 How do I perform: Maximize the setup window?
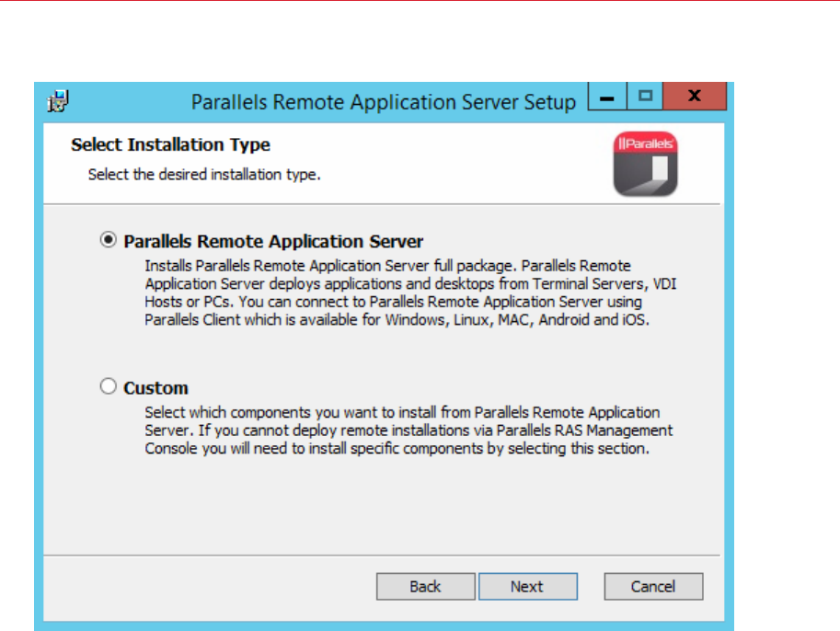[645, 96]
